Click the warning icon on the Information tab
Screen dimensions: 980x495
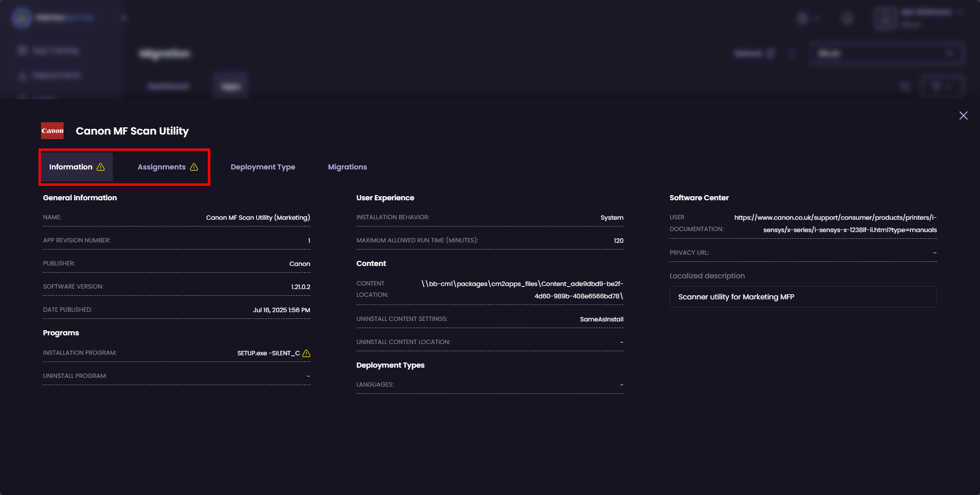click(x=101, y=167)
